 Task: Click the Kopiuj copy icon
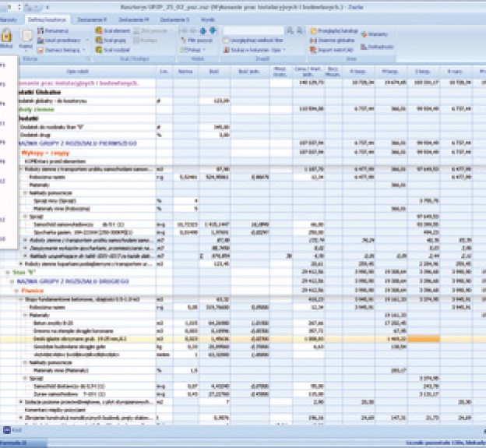pos(26,36)
